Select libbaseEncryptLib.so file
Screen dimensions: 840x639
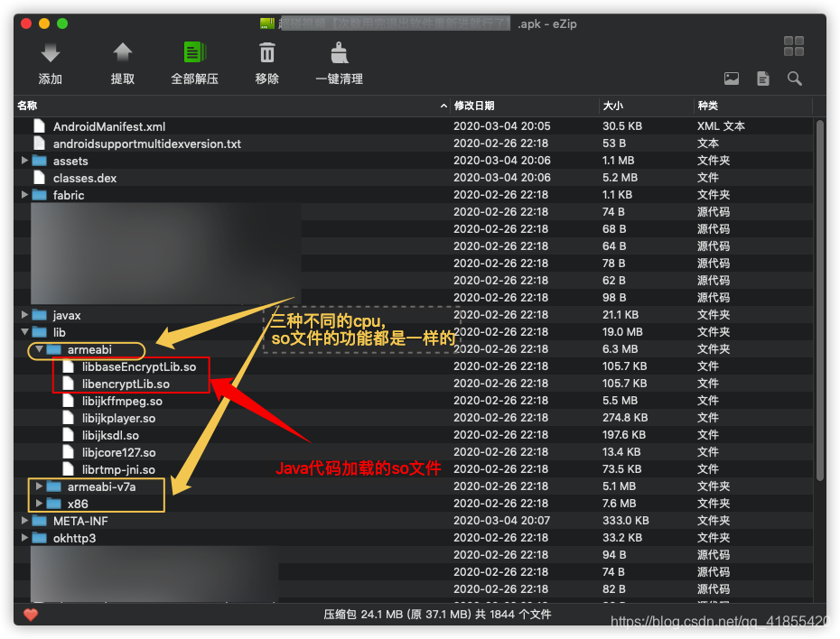coord(139,366)
